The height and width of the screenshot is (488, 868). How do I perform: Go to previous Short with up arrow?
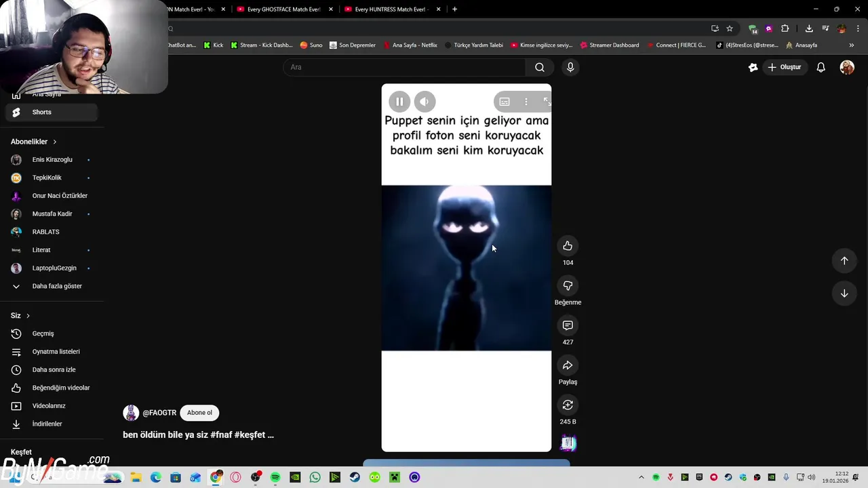click(844, 261)
